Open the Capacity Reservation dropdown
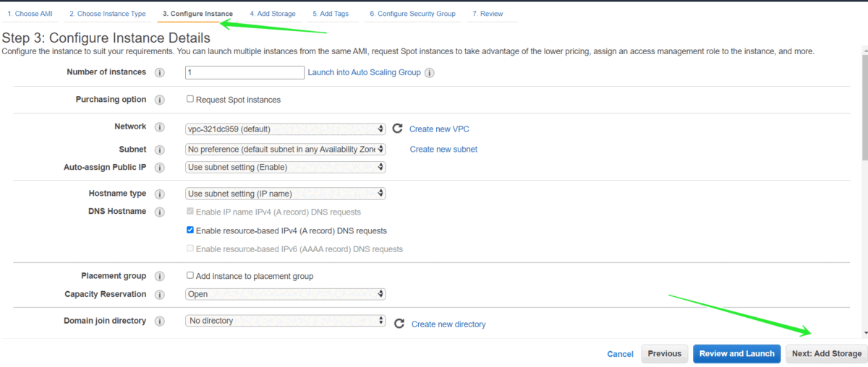868x367 pixels. click(285, 294)
